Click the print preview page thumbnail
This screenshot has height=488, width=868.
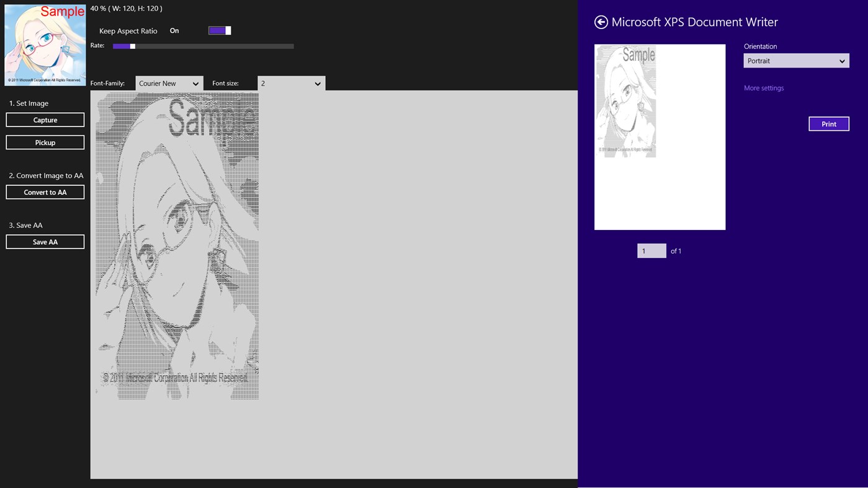(660, 136)
